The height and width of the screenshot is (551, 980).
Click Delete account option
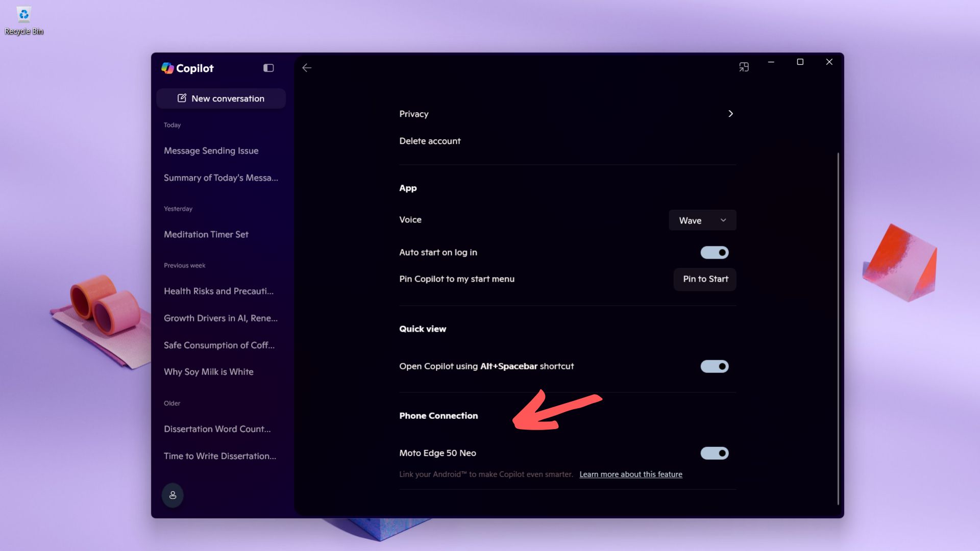coord(429,141)
